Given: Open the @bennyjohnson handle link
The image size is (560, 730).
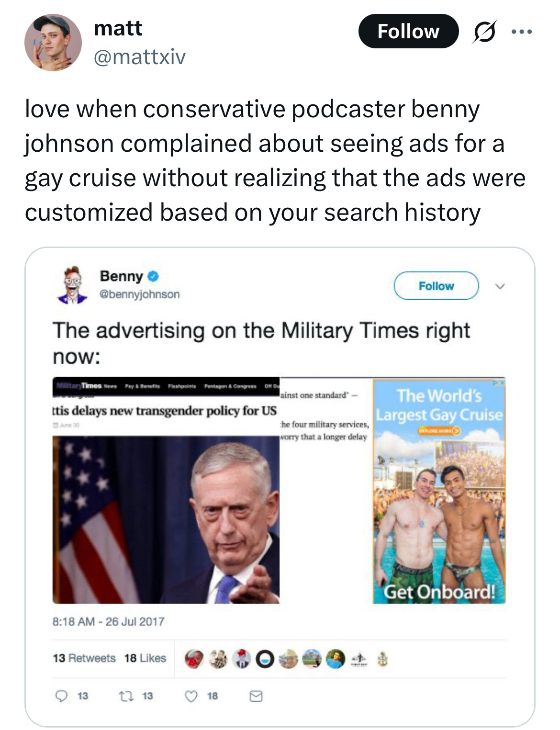Looking at the screenshot, I should click(x=139, y=294).
